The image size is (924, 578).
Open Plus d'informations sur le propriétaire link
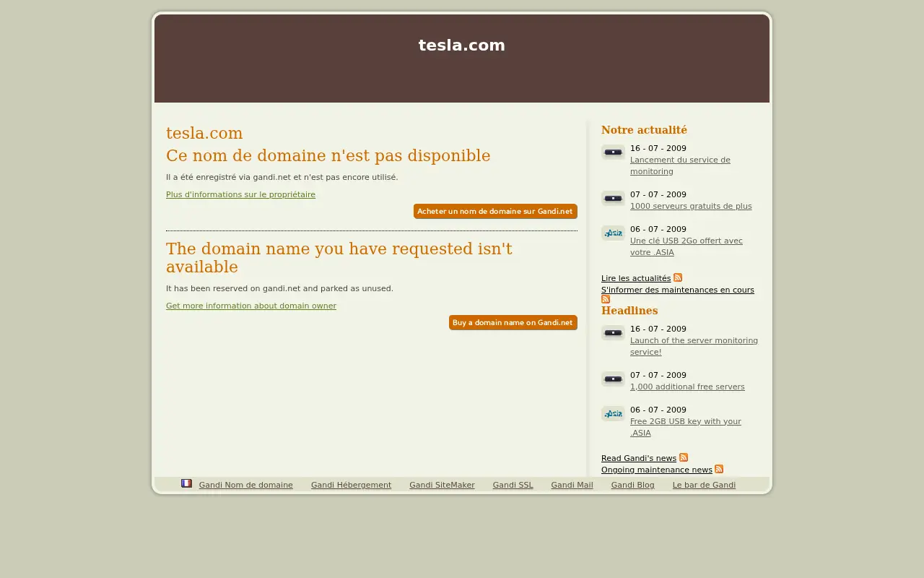tap(240, 194)
